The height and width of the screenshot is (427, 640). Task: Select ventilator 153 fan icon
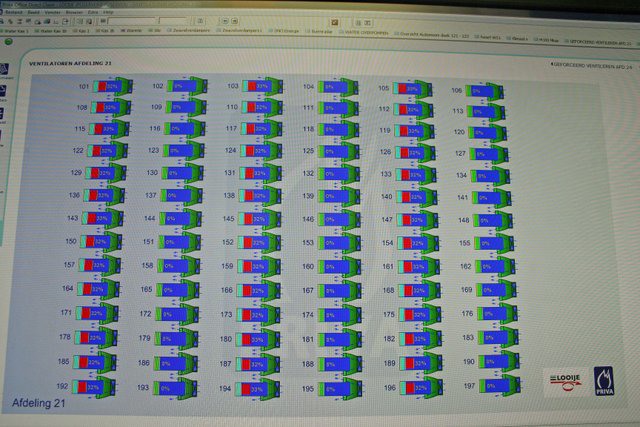[x=338, y=242]
